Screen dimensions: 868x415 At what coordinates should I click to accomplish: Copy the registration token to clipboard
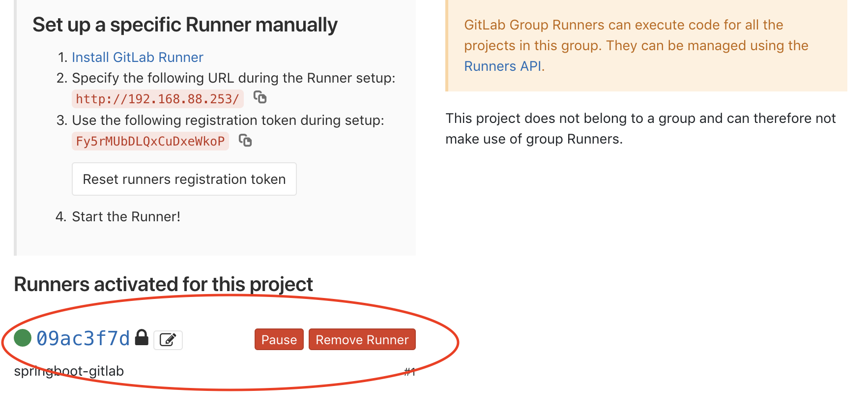(x=245, y=141)
